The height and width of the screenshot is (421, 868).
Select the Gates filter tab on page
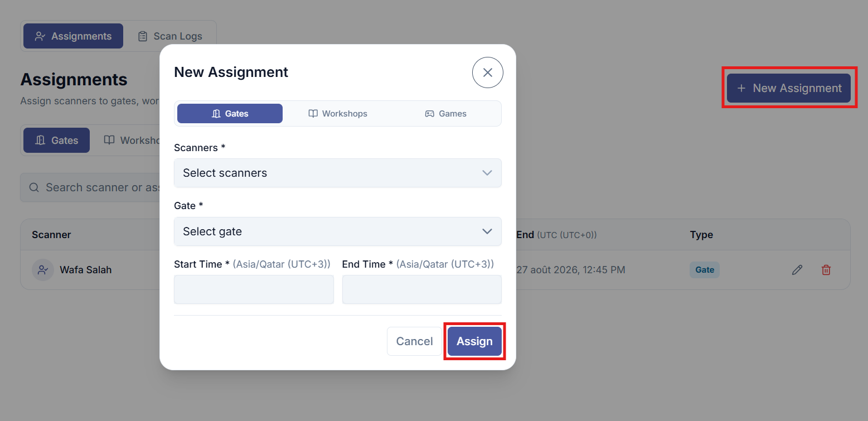56,140
